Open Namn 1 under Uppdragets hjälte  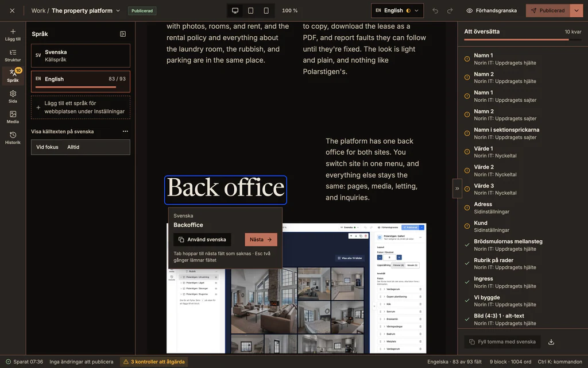(523, 59)
